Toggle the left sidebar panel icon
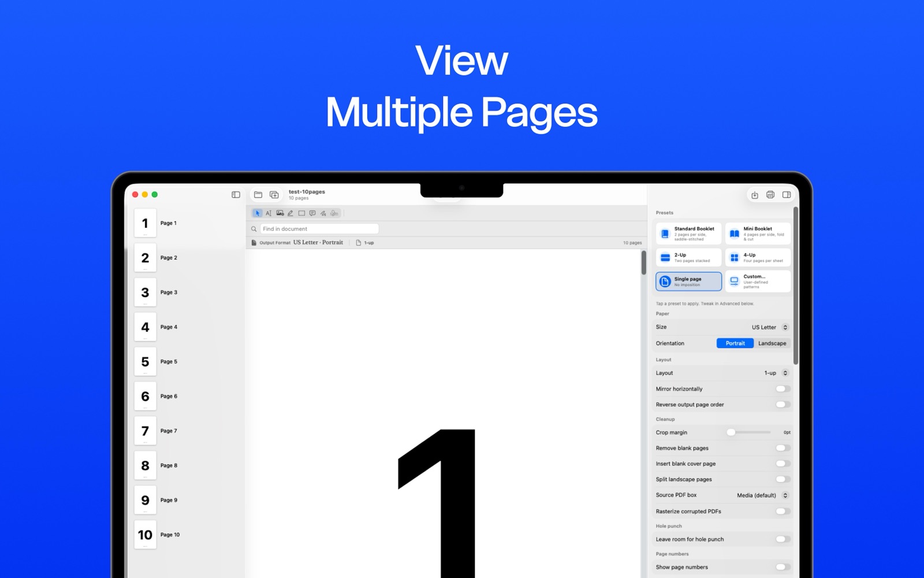This screenshot has height=578, width=924. click(236, 195)
